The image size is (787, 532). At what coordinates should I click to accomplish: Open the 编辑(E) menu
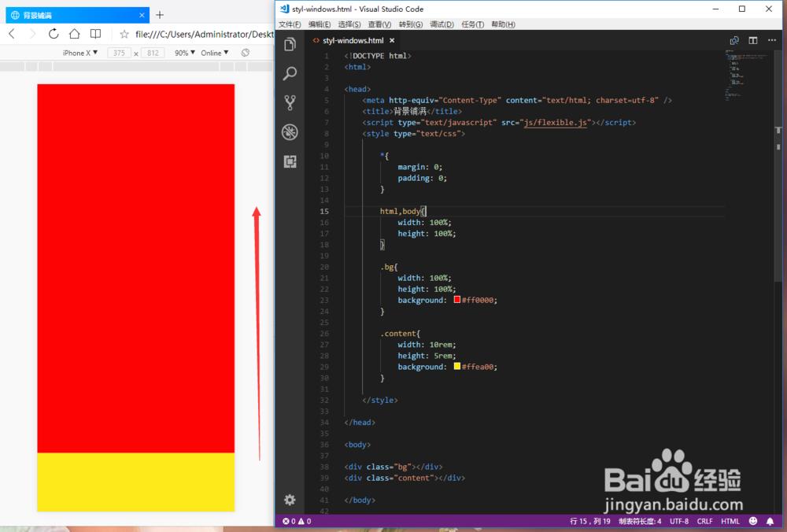pyautogui.click(x=320, y=24)
